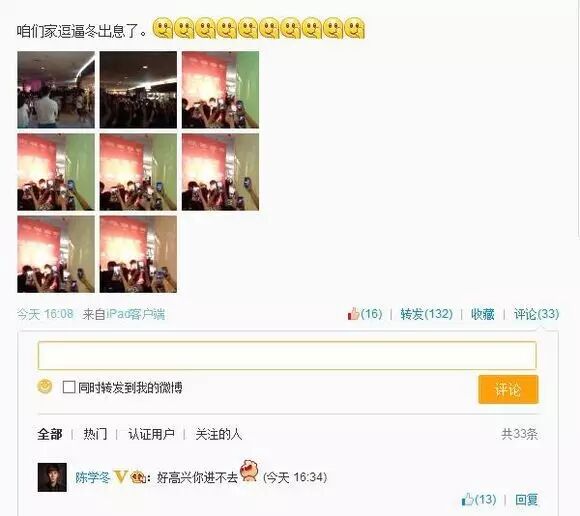Focus the comment text input field

(x=287, y=355)
